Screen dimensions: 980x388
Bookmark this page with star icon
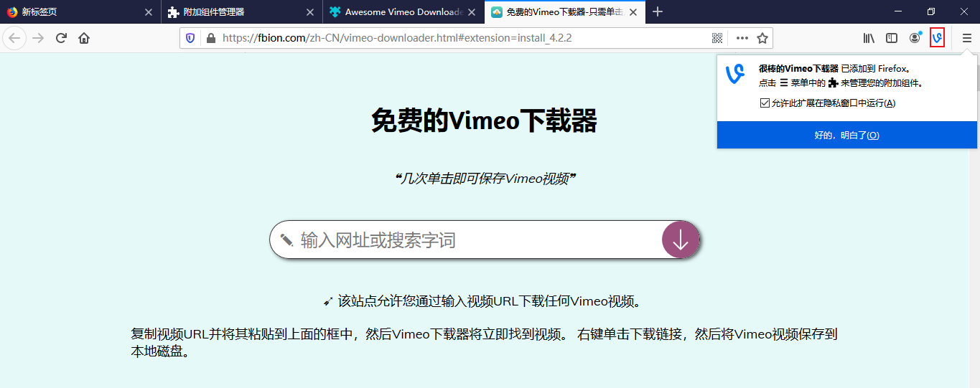tap(762, 38)
